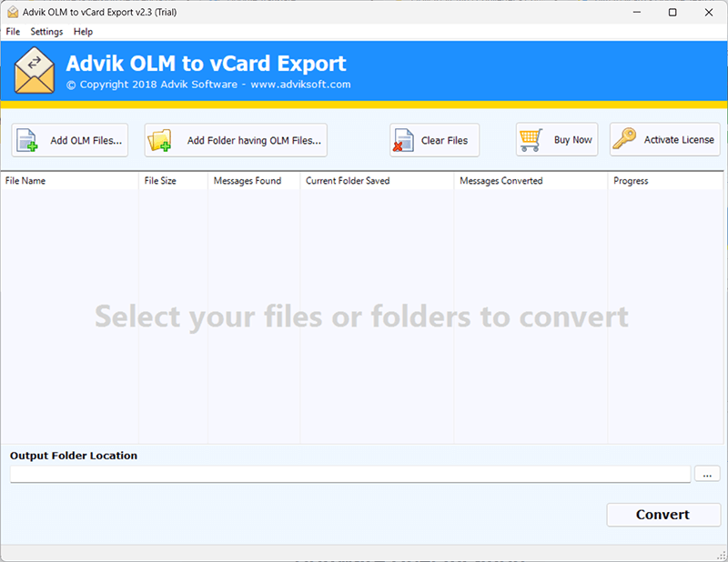Click the File Size column header
Viewport: 728px width, 562px height.
click(x=173, y=181)
